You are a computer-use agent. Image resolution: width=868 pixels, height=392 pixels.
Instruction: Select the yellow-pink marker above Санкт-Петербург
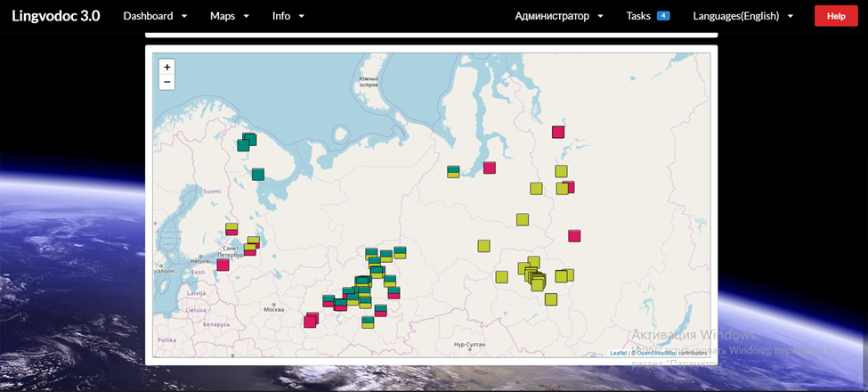click(231, 229)
